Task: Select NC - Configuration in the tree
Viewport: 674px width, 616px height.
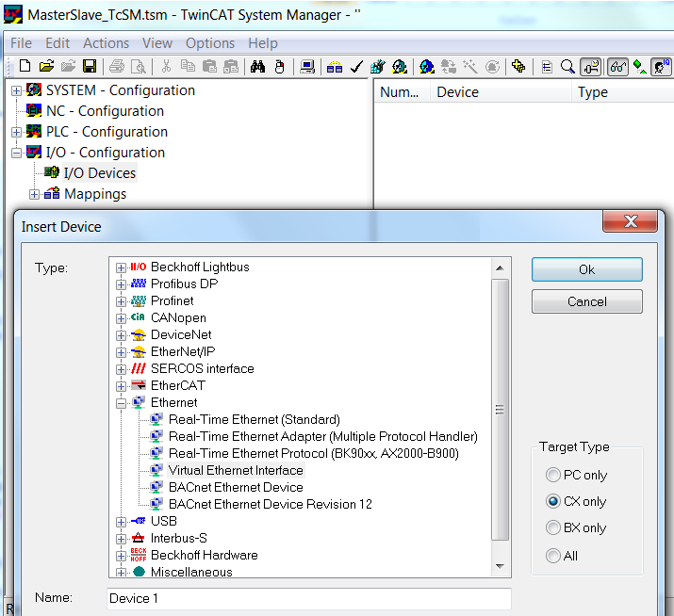Action: click(105, 111)
